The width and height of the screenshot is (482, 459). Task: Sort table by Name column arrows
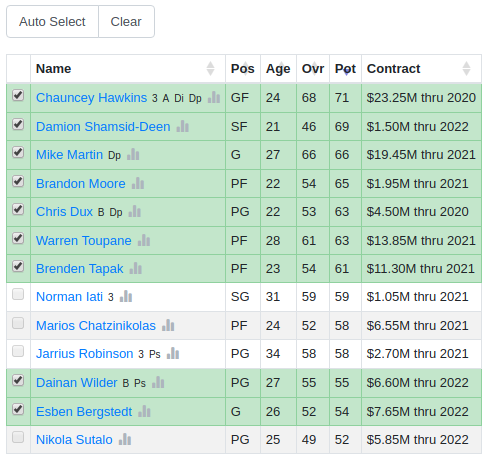210,69
